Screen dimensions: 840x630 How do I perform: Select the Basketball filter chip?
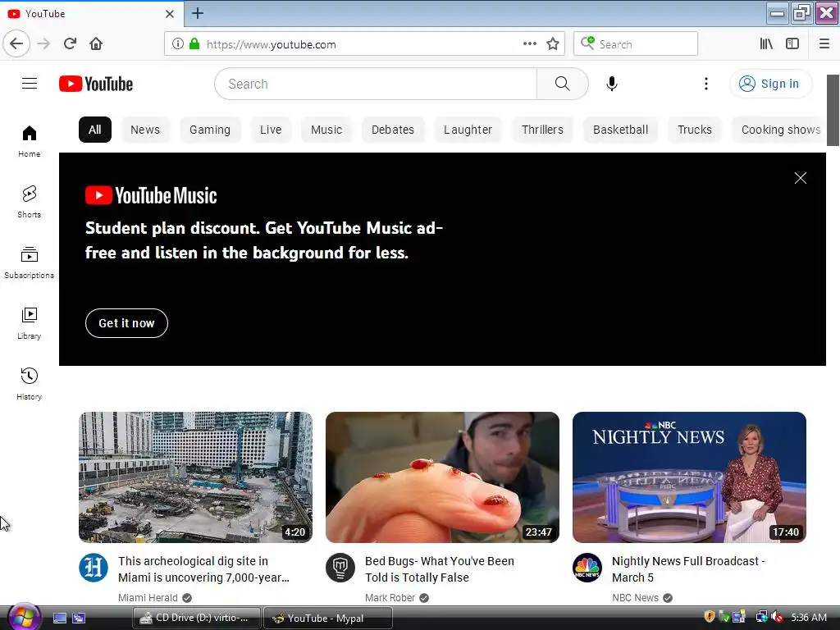click(x=620, y=130)
